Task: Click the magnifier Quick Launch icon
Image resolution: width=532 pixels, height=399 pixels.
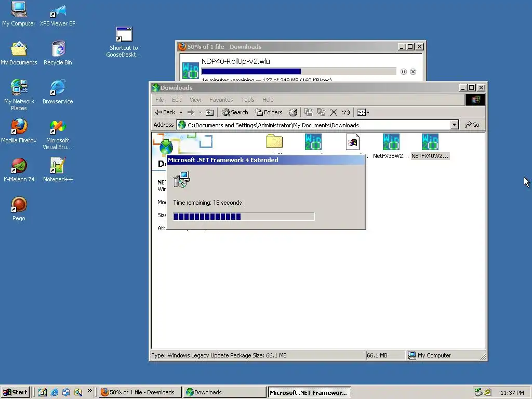Action: click(78, 392)
